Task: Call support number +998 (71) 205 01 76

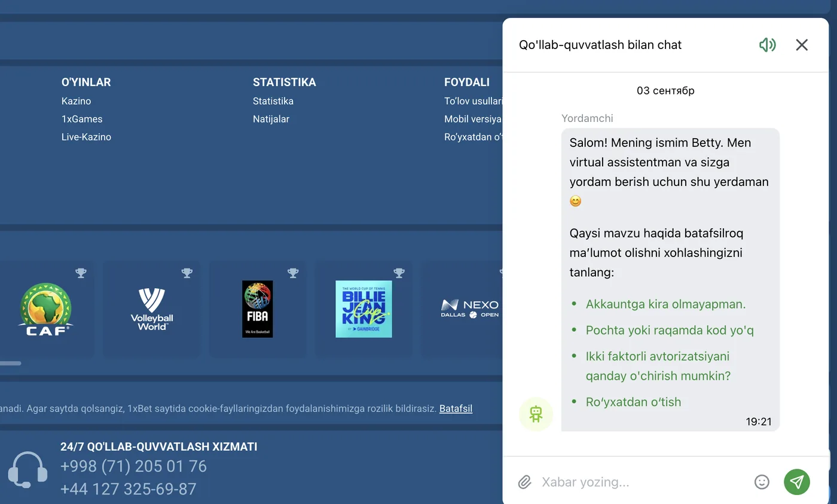Action: pyautogui.click(x=133, y=466)
